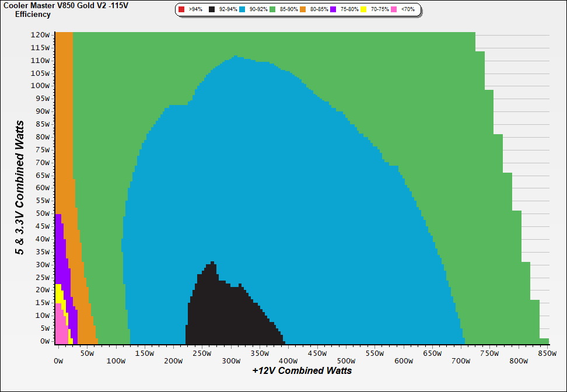This screenshot has height=392, width=567.
Task: Click the black 92-94% legend swatch
Action: click(212, 10)
